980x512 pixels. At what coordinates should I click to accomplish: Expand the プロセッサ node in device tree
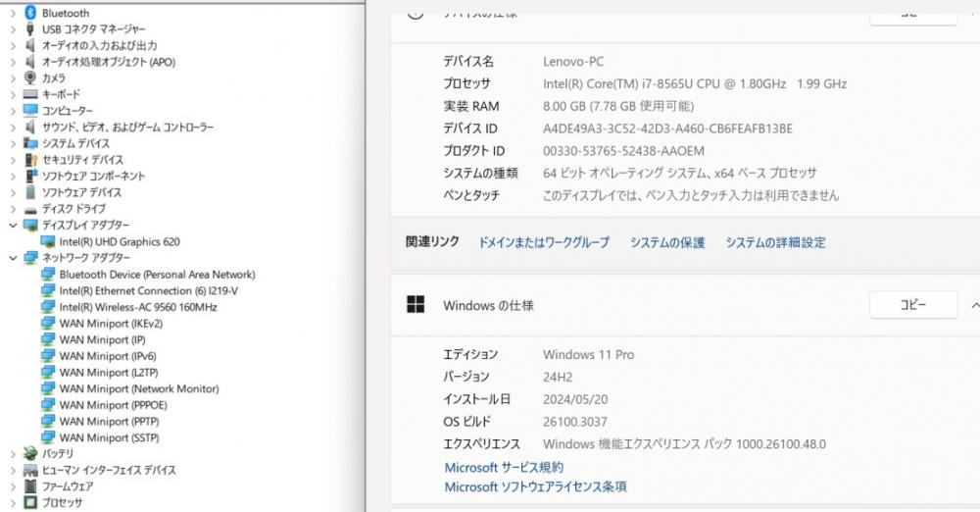(x=13, y=502)
